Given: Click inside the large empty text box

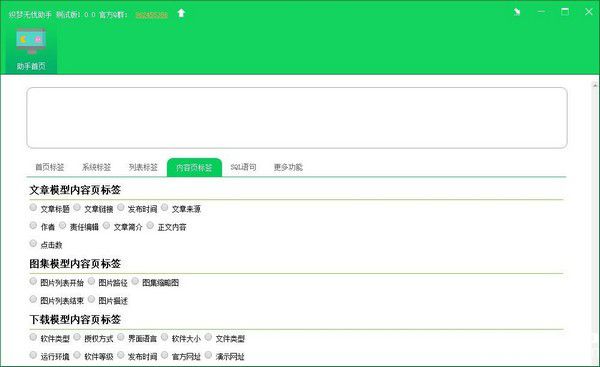Looking at the screenshot, I should click(x=297, y=118).
